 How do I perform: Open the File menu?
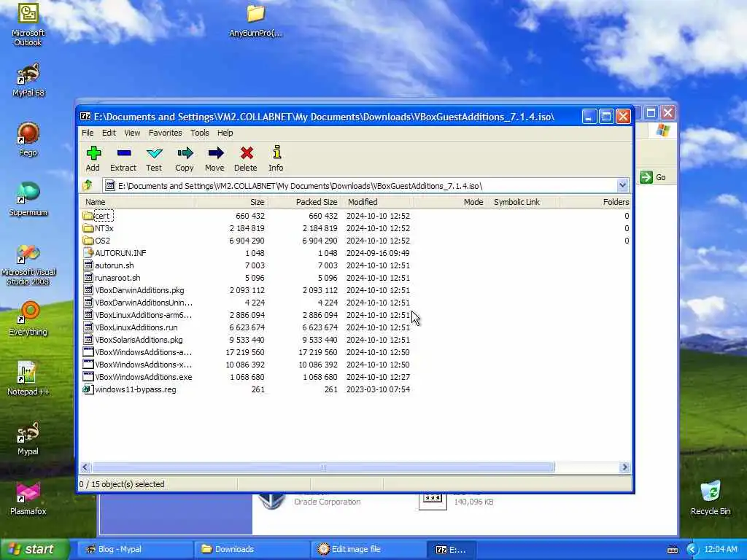(x=88, y=133)
